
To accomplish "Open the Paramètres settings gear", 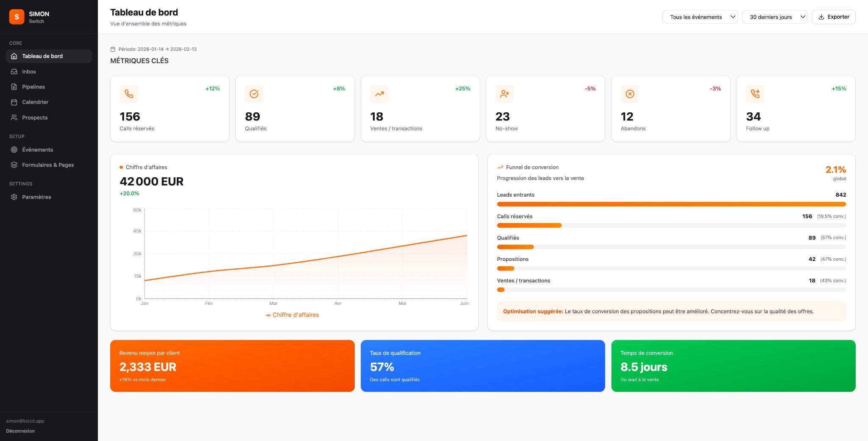I will (14, 197).
